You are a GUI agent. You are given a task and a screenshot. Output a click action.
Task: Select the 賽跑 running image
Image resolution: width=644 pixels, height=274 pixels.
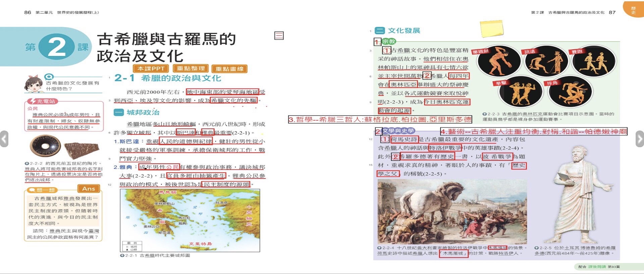tap(594, 61)
